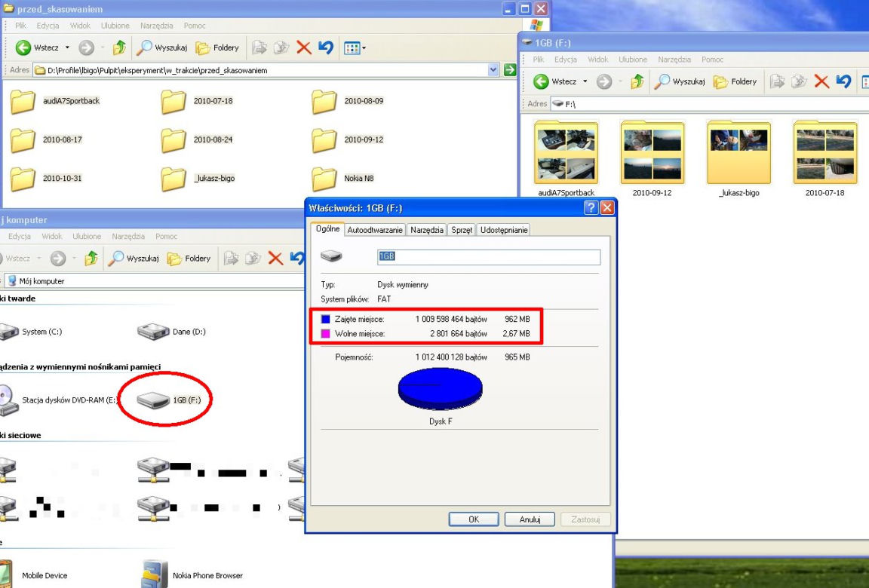Open Narzędzia menu in przed_skasowaniem window
869x588 pixels.
pos(156,26)
